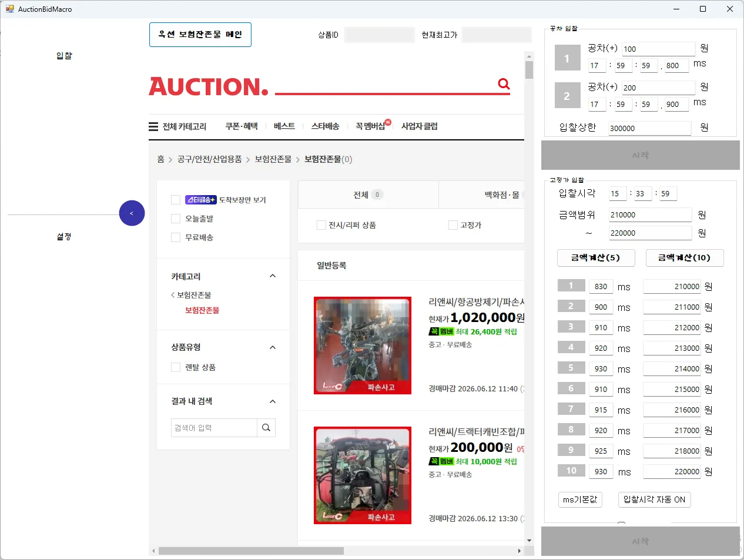Image resolution: width=744 pixels, height=560 pixels.
Task: Click 입찰시각 자동 ON button
Action: 655,499
